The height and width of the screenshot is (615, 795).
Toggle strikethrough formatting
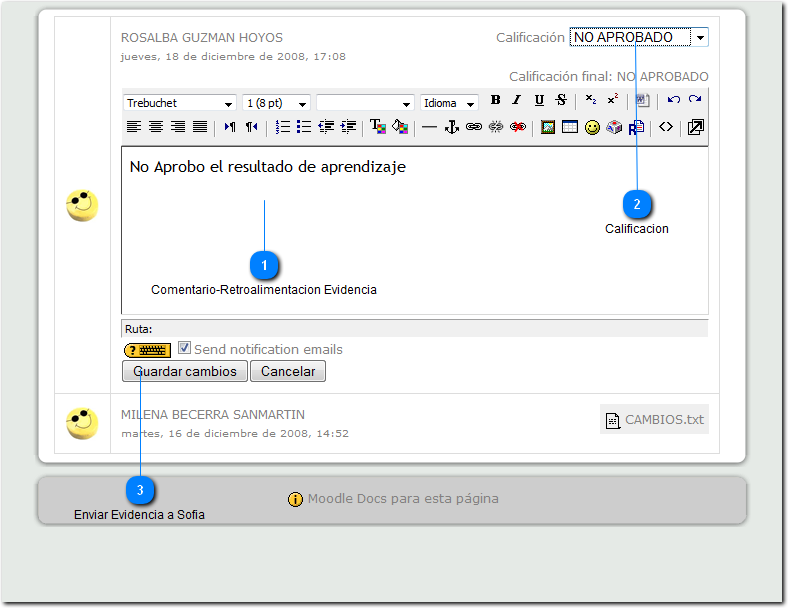coord(561,100)
